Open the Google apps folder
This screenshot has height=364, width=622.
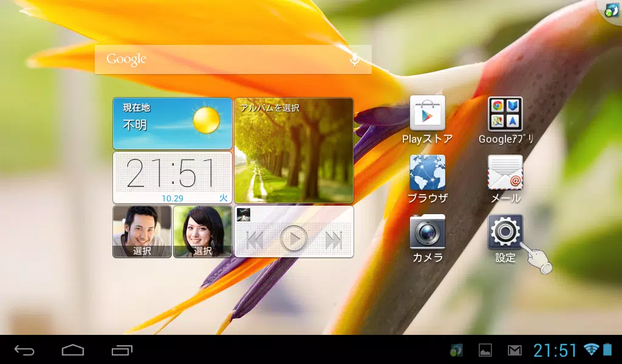505,113
